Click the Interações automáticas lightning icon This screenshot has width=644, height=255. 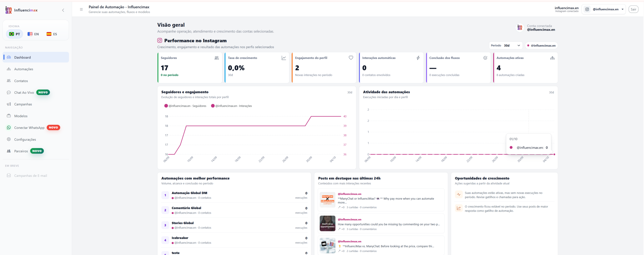coord(418,58)
